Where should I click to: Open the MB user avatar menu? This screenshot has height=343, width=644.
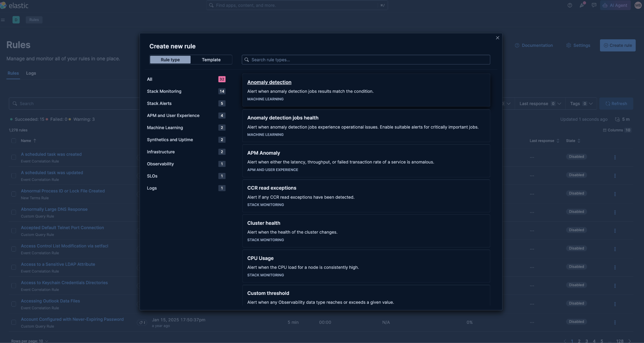[638, 5]
